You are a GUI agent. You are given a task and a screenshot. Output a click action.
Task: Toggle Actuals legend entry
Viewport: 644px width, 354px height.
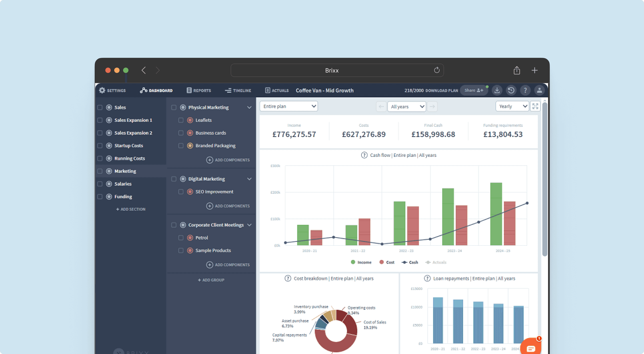[x=436, y=262]
